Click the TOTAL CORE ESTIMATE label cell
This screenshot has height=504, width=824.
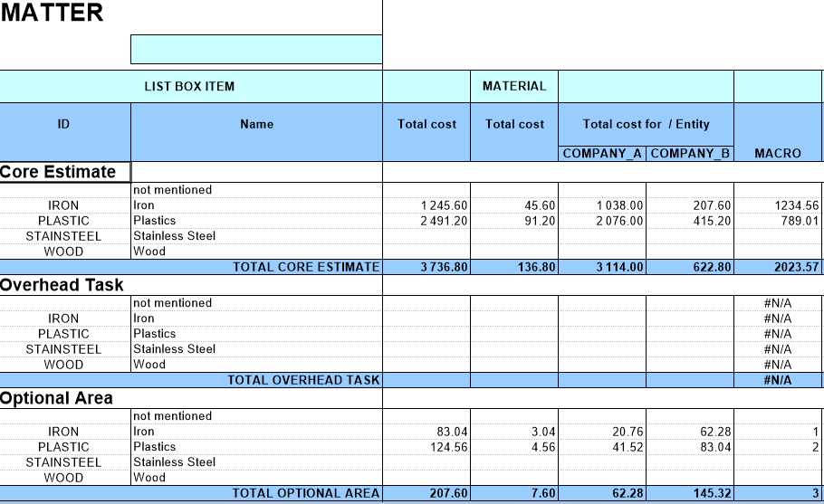[x=256, y=267]
